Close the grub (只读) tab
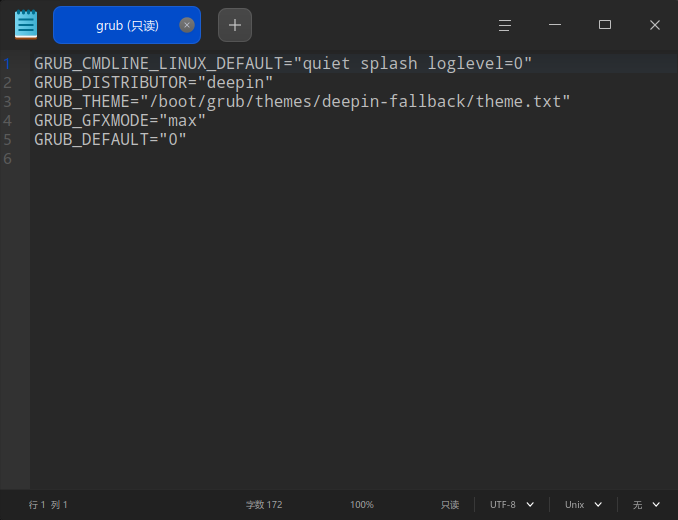The width and height of the screenshot is (678, 520). (187, 25)
